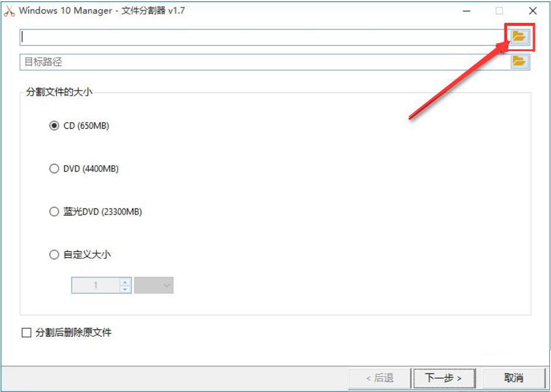The width and height of the screenshot is (551, 392).
Task: Select 蓝光DVD (23300MB) radio option
Action: pos(54,211)
